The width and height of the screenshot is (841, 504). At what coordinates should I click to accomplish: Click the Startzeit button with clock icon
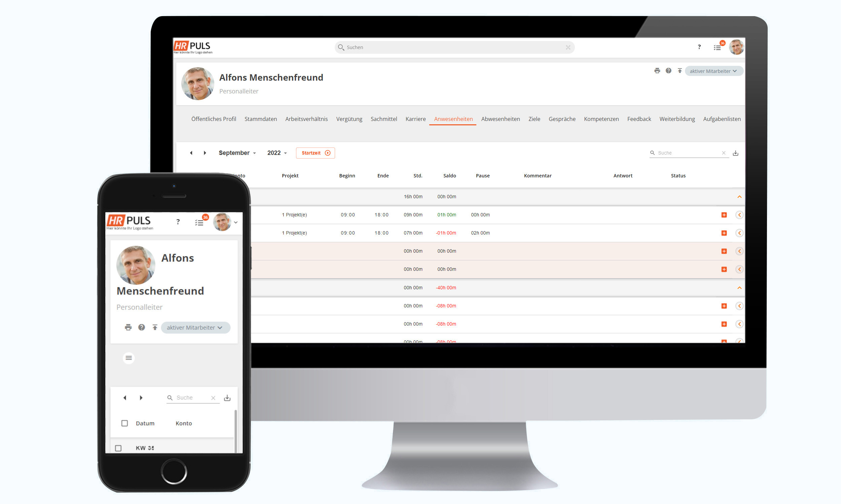click(316, 153)
